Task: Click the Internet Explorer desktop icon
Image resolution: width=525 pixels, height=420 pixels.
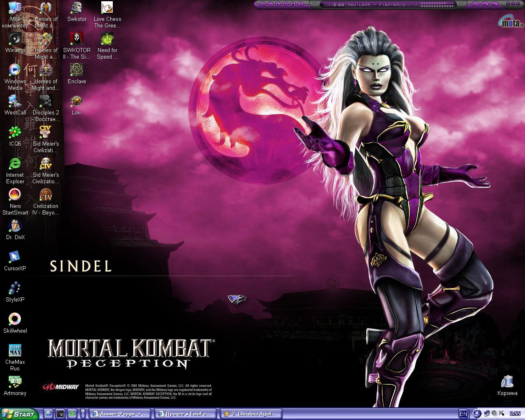Action: coord(15,171)
